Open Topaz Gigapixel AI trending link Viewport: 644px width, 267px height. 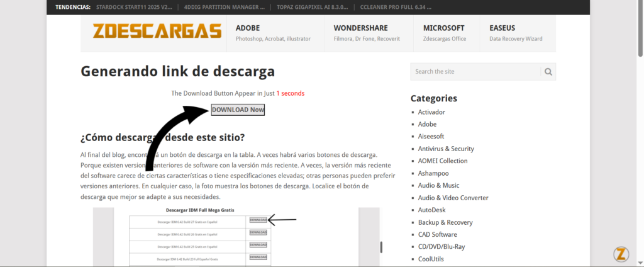point(313,7)
